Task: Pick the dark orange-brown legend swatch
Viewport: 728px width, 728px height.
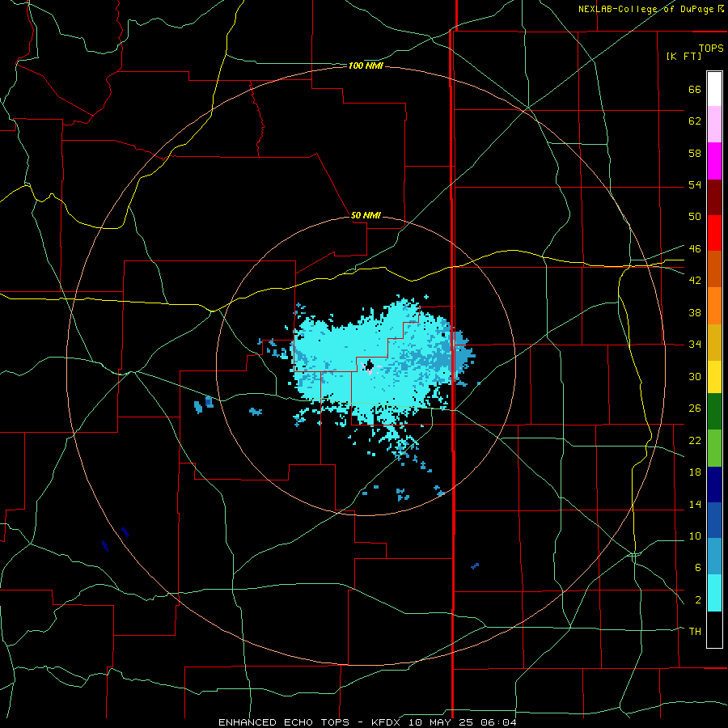Action: tap(714, 269)
